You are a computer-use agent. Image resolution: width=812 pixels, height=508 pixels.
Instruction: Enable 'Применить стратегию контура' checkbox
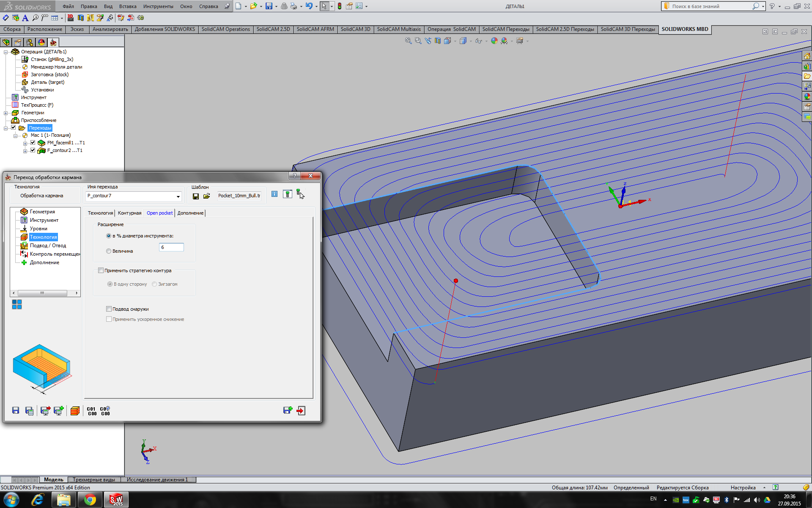tap(101, 271)
